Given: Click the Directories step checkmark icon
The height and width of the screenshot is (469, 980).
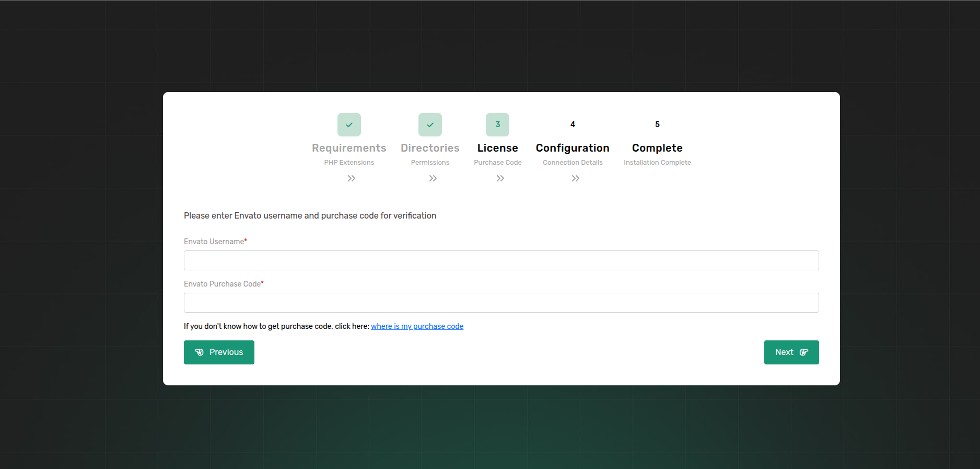Looking at the screenshot, I should coord(430,124).
